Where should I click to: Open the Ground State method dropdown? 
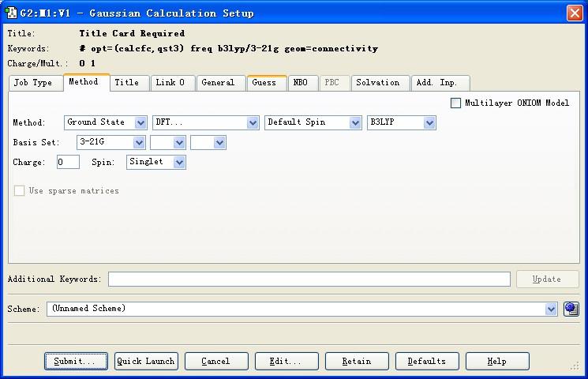point(106,122)
